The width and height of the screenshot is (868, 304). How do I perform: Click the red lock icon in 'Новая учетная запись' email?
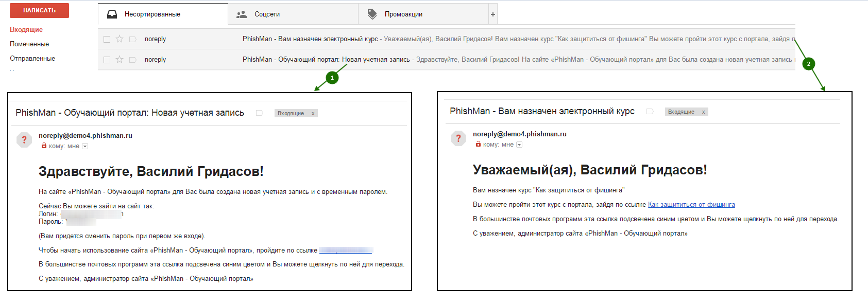(x=44, y=146)
